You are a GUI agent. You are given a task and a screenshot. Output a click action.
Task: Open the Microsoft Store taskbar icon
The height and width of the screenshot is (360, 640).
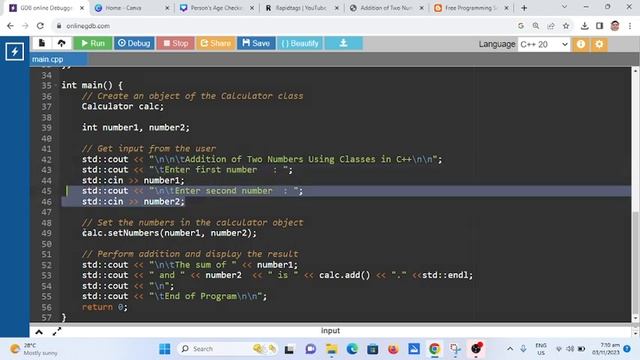373,349
